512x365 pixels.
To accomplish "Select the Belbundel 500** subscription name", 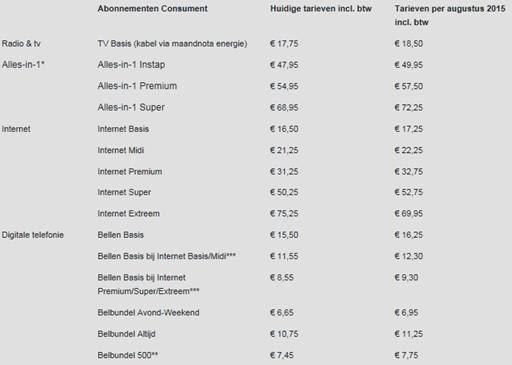I will [x=128, y=355].
